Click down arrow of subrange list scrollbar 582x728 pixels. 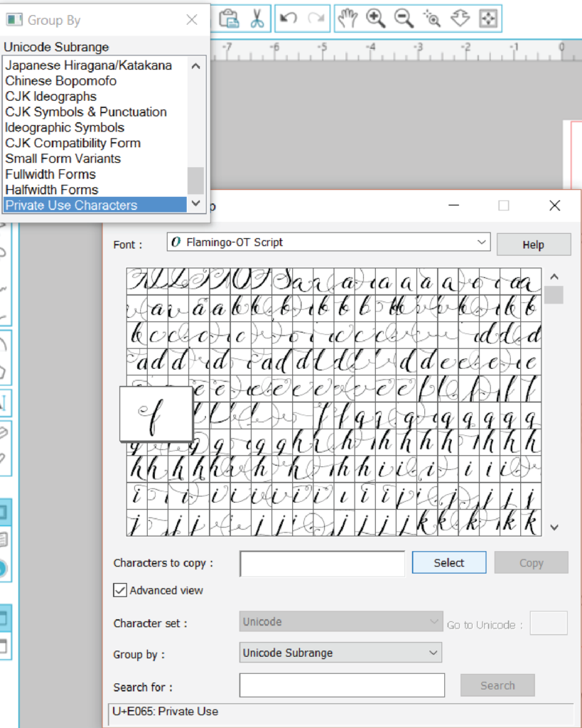pyautogui.click(x=196, y=203)
